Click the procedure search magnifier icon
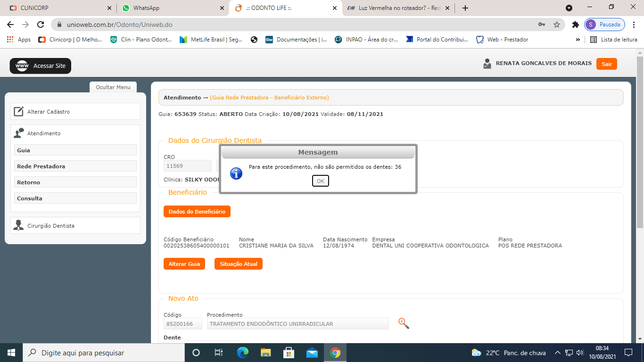This screenshot has width=644, height=362. click(404, 323)
